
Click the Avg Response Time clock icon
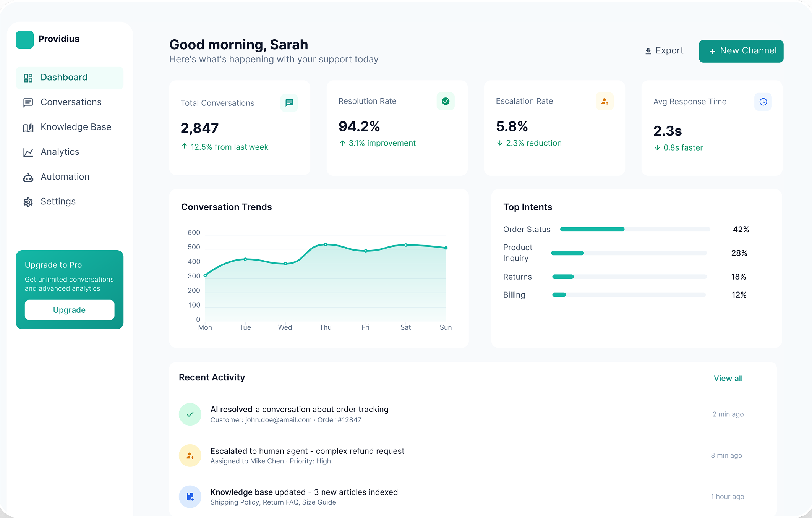point(763,102)
